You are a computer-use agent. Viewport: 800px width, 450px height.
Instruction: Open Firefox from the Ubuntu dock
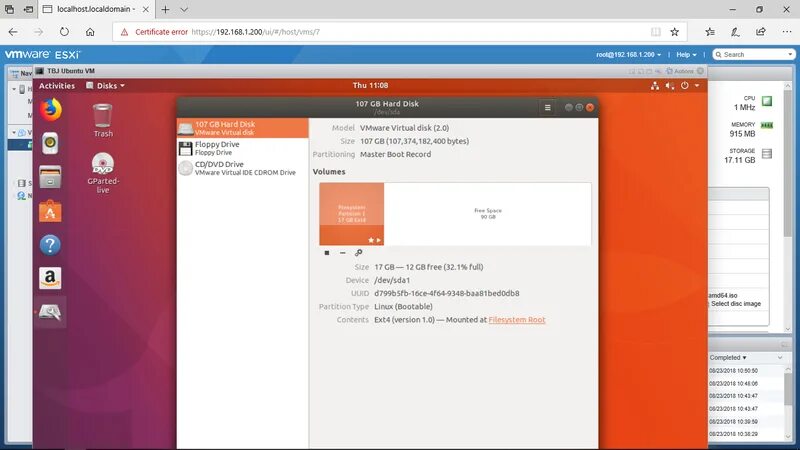pos(50,109)
